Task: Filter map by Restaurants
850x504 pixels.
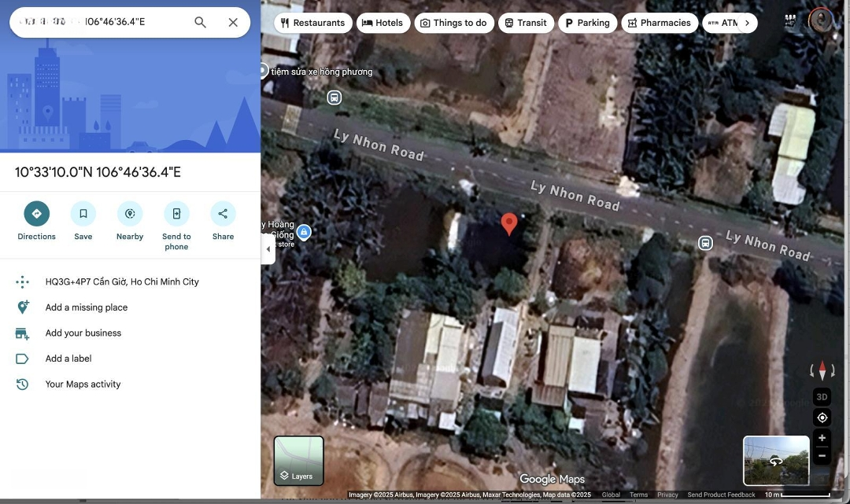Action: tap(312, 23)
